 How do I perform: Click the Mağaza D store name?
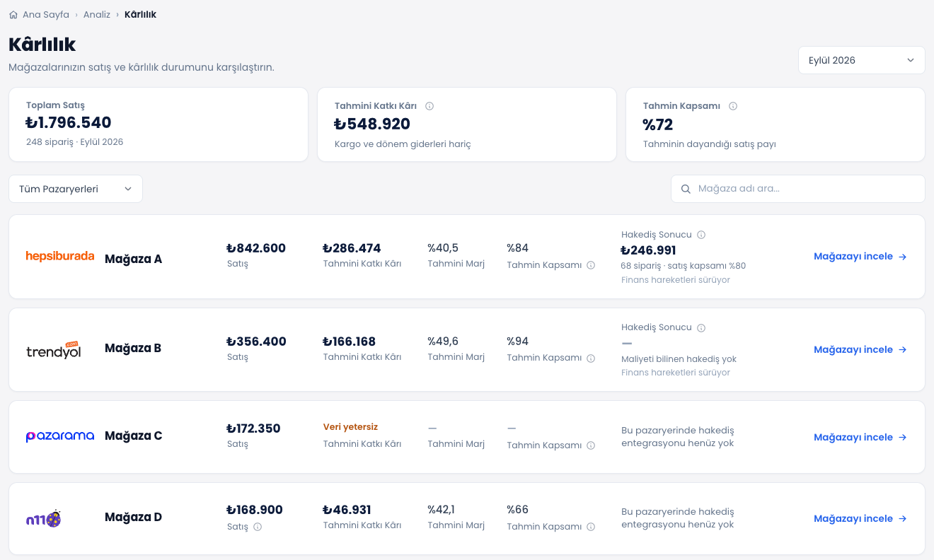point(133,517)
